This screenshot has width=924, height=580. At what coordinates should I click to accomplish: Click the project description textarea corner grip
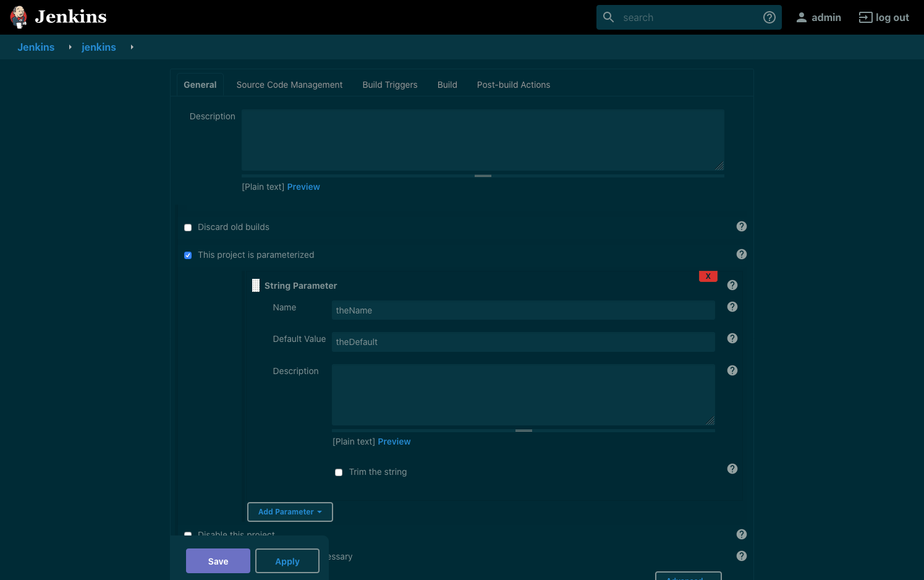(x=719, y=166)
